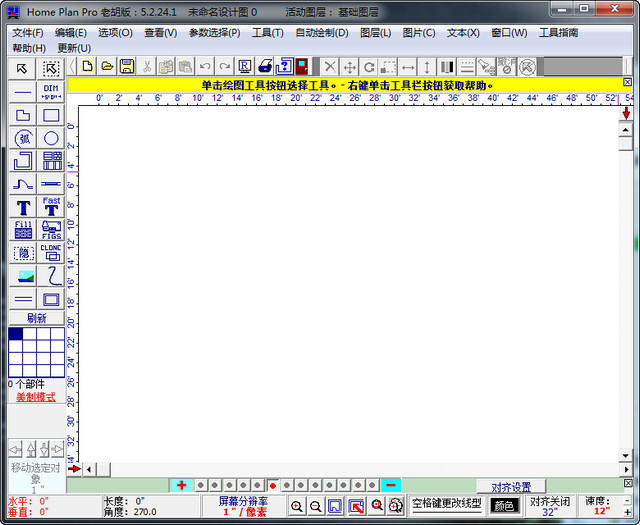The width and height of the screenshot is (640, 525).
Task: Click the CLONE duplicate tool
Action: pos(51,253)
